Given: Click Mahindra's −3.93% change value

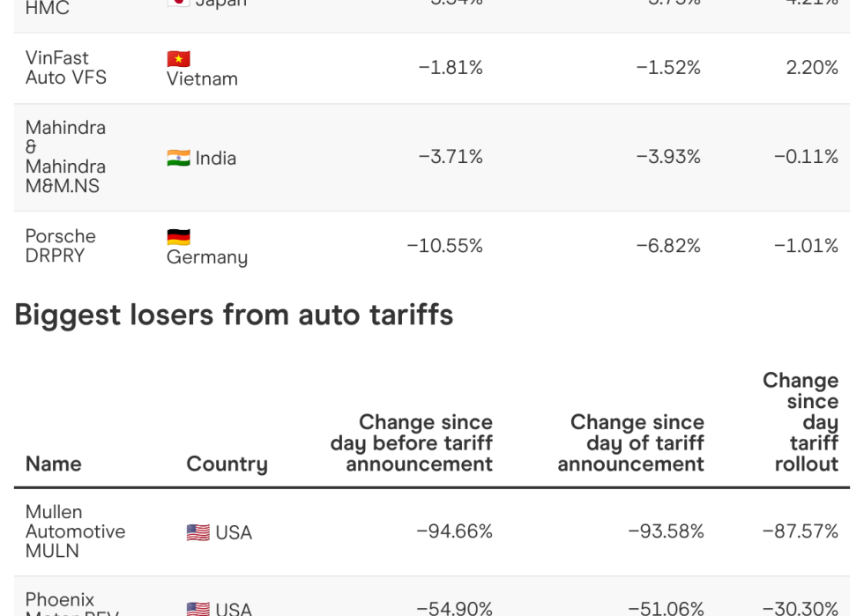Looking at the screenshot, I should 668,157.
